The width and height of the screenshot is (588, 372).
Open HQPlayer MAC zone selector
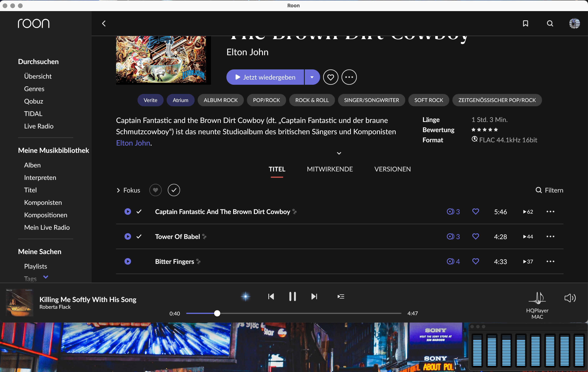coord(537,305)
